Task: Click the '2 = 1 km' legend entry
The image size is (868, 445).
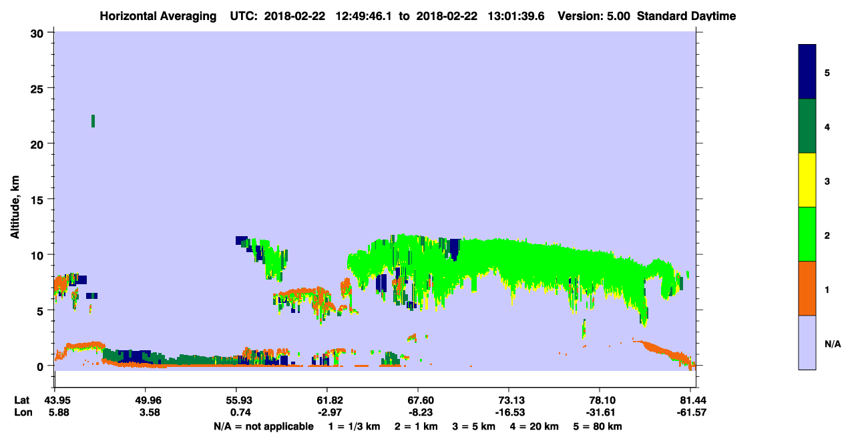Action: 416,426
